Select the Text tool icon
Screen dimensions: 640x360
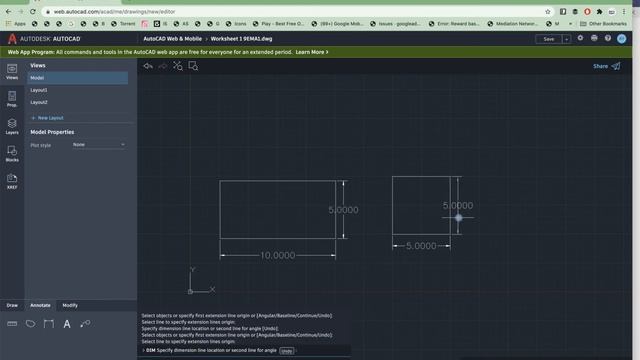[x=67, y=324]
